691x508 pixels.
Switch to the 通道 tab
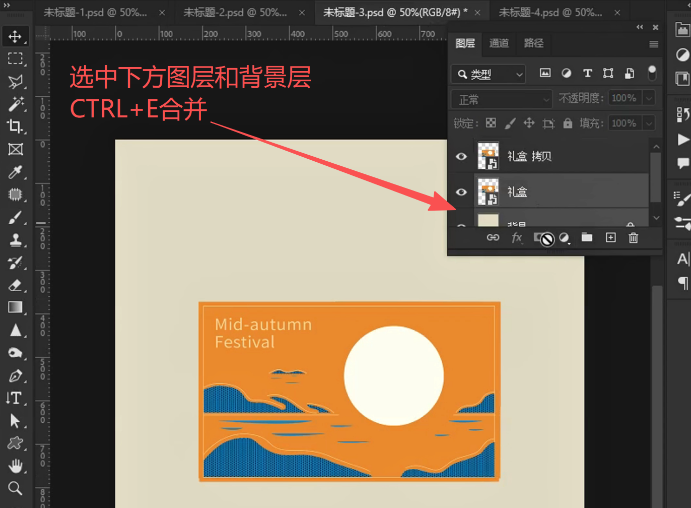[499, 43]
